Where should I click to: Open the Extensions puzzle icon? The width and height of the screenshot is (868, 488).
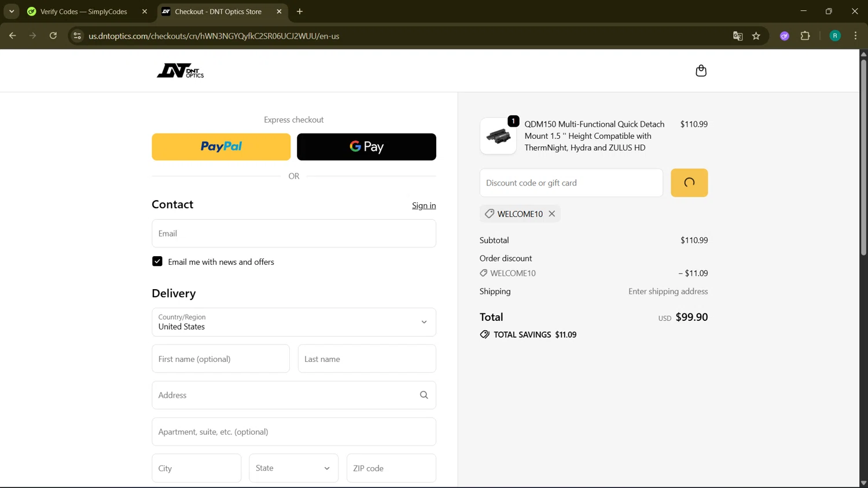[805, 36]
